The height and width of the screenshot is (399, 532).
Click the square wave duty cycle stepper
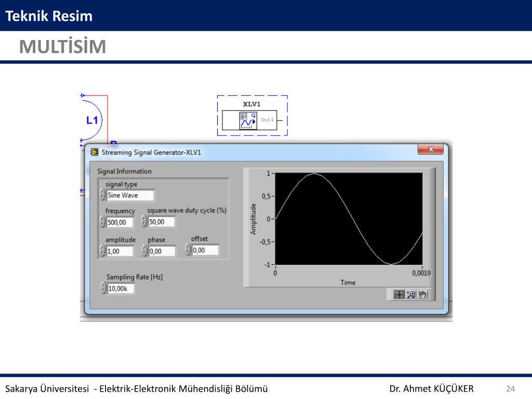(x=144, y=221)
